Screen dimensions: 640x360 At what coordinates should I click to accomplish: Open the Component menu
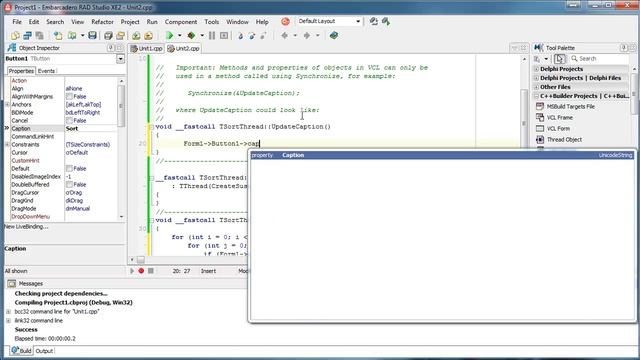point(181,22)
